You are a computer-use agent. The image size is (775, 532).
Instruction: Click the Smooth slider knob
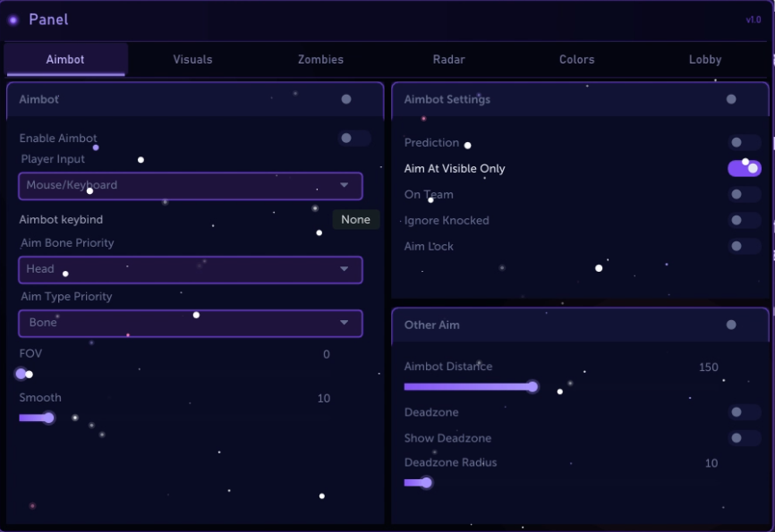point(48,418)
